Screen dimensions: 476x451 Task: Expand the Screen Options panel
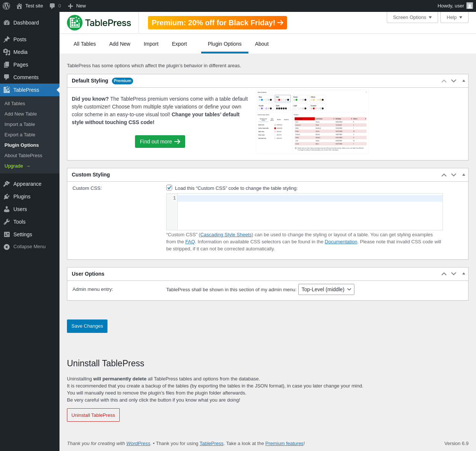point(412,17)
